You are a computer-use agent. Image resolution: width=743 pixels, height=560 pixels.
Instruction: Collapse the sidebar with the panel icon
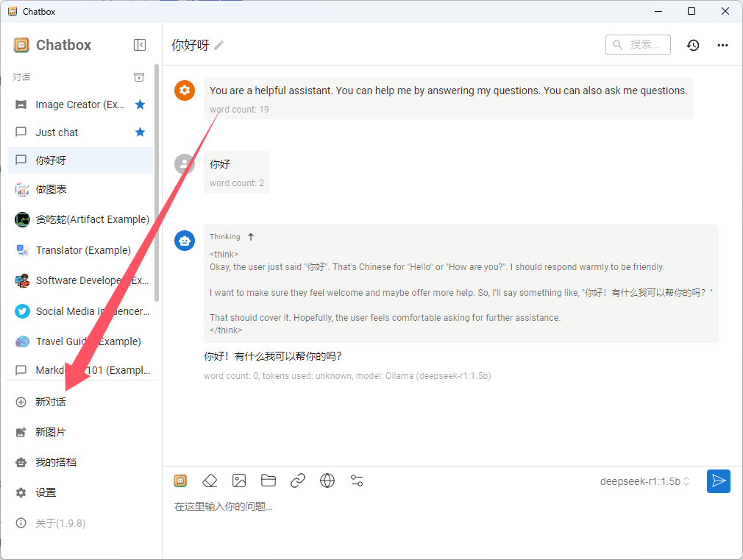[x=140, y=45]
